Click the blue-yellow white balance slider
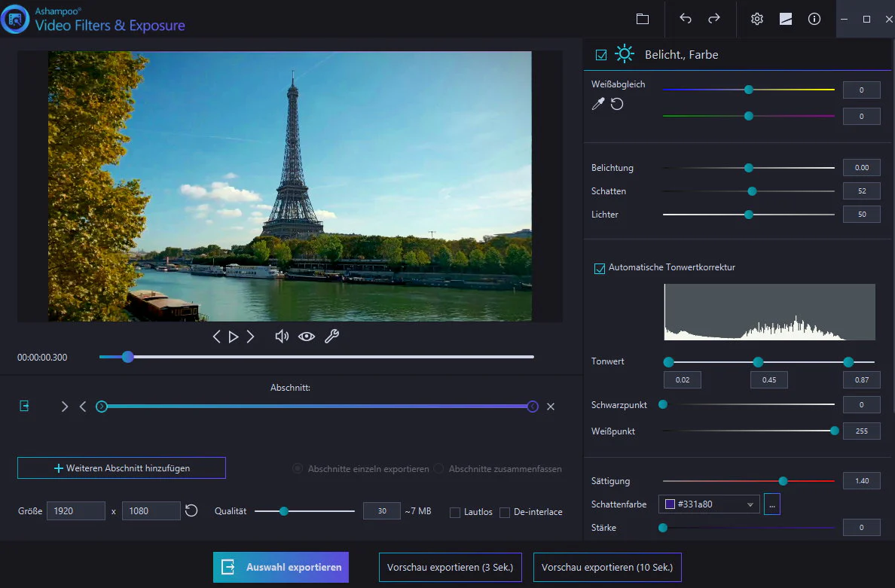This screenshot has width=895, height=588. pos(749,90)
